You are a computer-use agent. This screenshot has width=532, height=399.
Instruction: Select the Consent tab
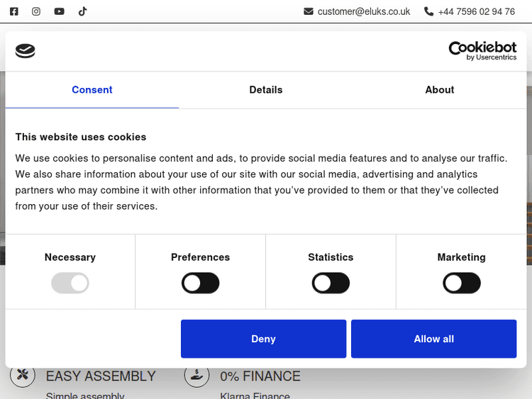coord(92,90)
